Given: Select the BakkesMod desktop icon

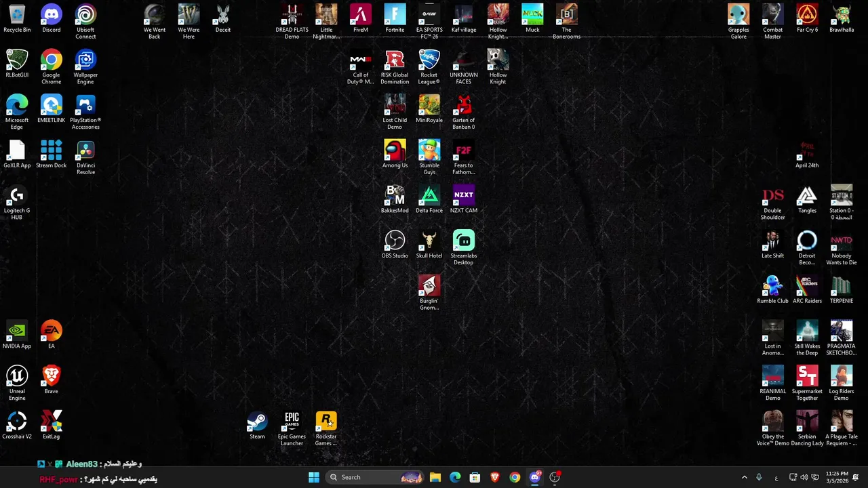Looking at the screenshot, I should pos(395,199).
